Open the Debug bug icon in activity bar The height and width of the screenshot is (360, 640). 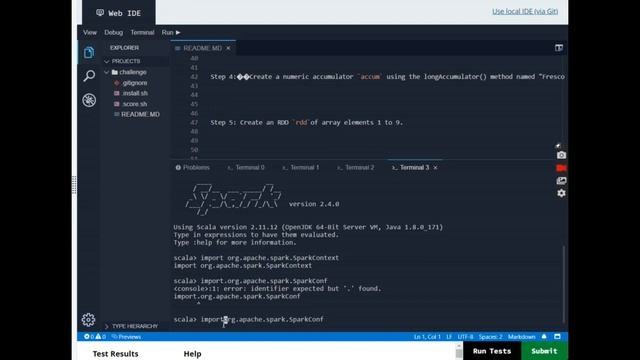tap(89, 100)
